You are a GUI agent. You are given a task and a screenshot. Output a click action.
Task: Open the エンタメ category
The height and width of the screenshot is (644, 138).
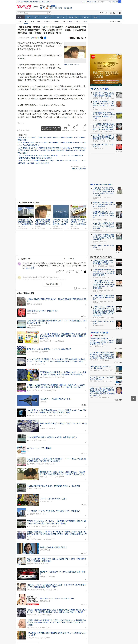(x=47, y=21)
